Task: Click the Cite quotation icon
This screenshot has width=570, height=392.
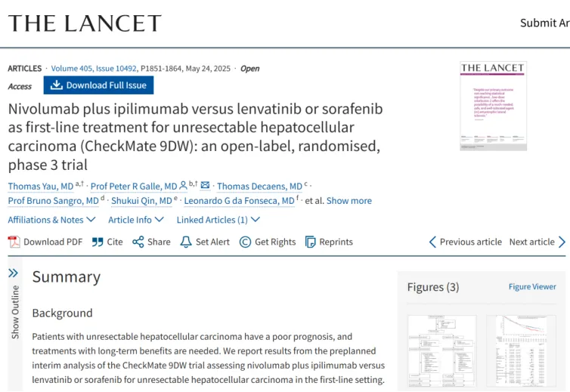Action: (x=98, y=242)
